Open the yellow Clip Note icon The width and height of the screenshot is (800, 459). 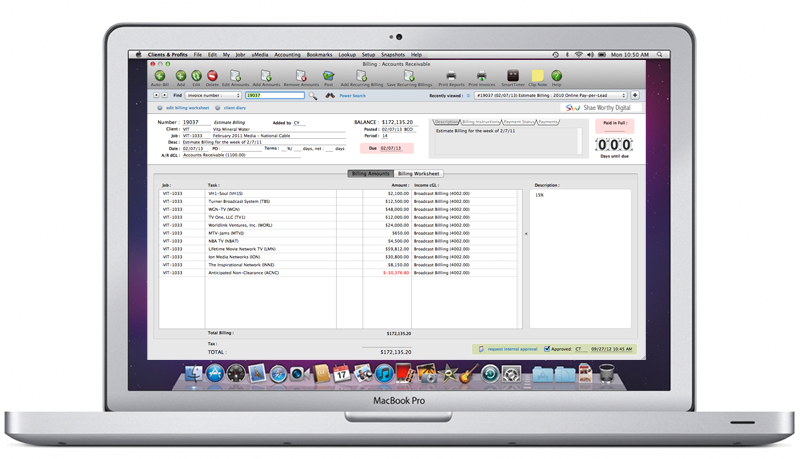click(x=537, y=76)
